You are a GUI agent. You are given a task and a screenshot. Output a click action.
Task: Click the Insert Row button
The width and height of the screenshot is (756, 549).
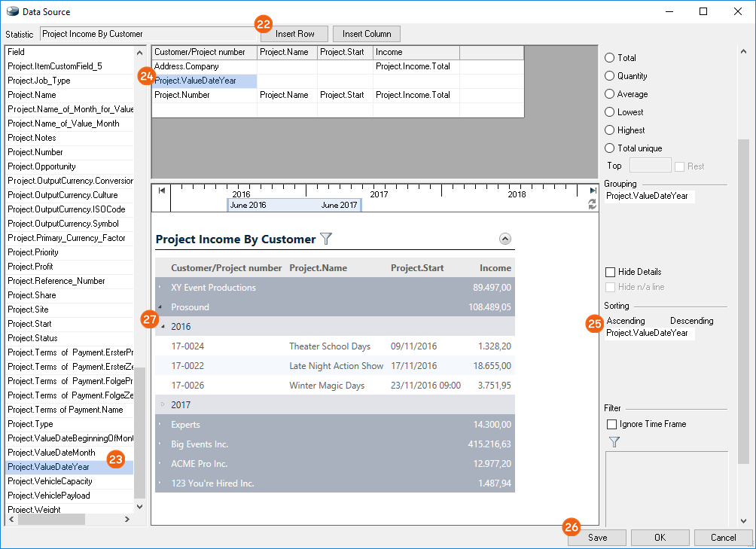point(295,34)
